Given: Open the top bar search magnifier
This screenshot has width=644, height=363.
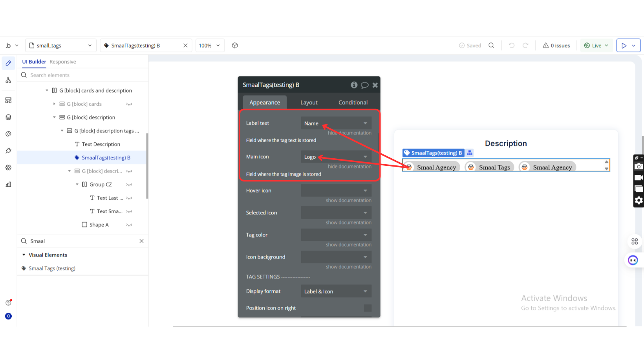Looking at the screenshot, I should click(x=491, y=46).
